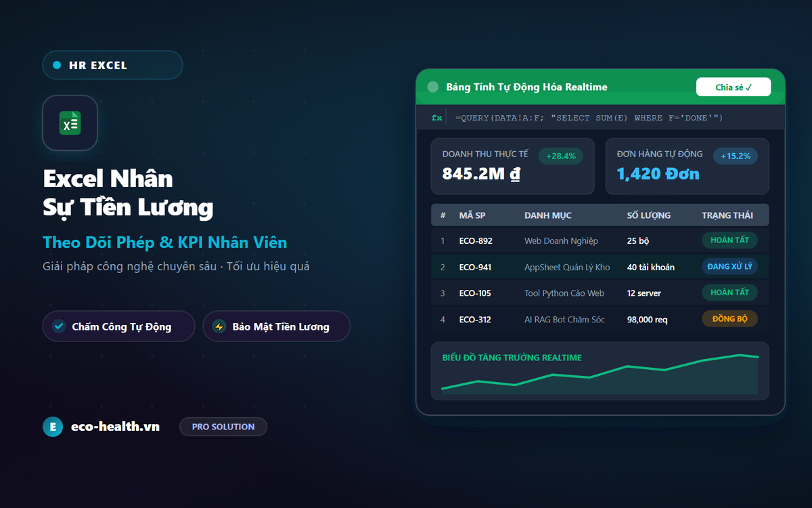Viewport: 812px width, 508px height.
Task: Select the 40 tài khoản cell
Action: pyautogui.click(x=651, y=267)
